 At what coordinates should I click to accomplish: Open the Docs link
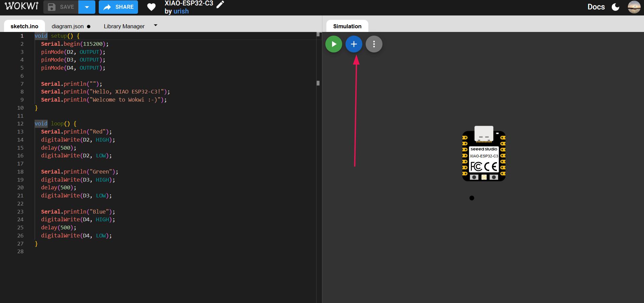tap(596, 7)
